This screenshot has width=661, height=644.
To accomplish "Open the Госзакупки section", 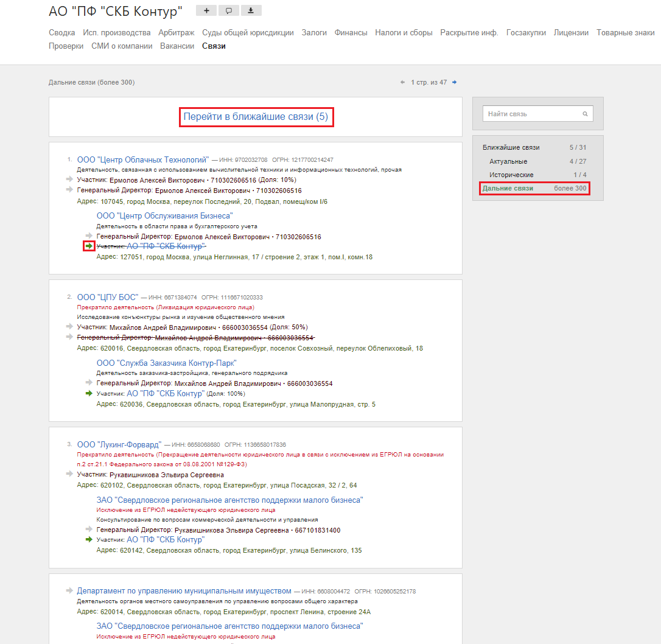I will [526, 33].
